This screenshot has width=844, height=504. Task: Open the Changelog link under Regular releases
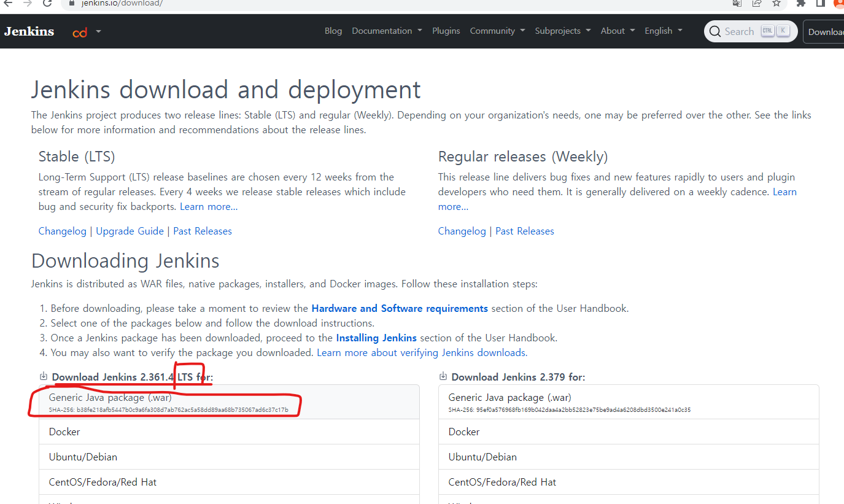(x=462, y=231)
